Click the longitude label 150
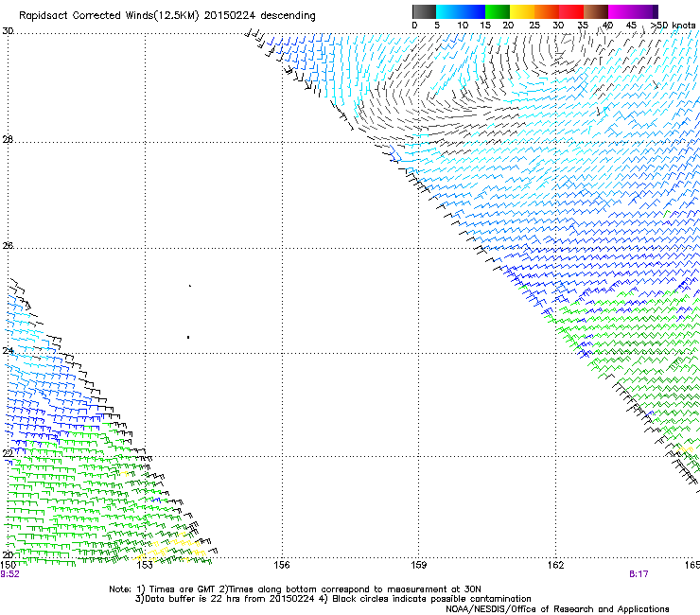Image resolution: width=700 pixels, height=615 pixels. (x=8, y=565)
